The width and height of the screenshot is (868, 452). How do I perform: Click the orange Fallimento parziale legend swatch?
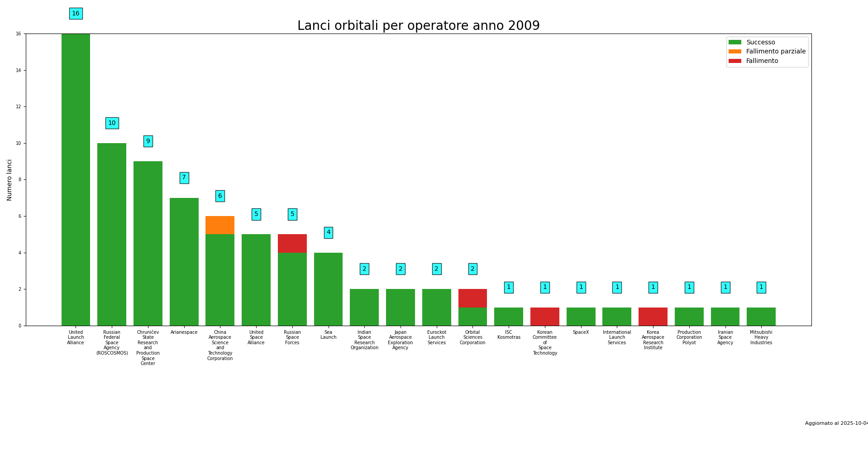[734, 52]
